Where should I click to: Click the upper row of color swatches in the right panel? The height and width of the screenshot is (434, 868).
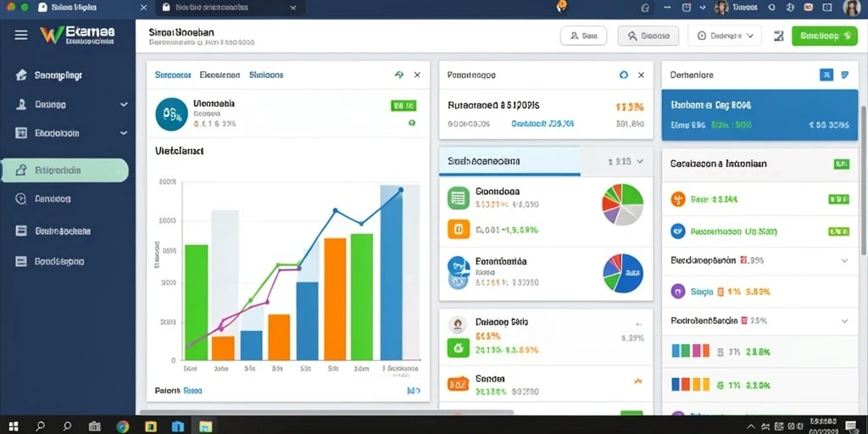pyautogui.click(x=690, y=350)
